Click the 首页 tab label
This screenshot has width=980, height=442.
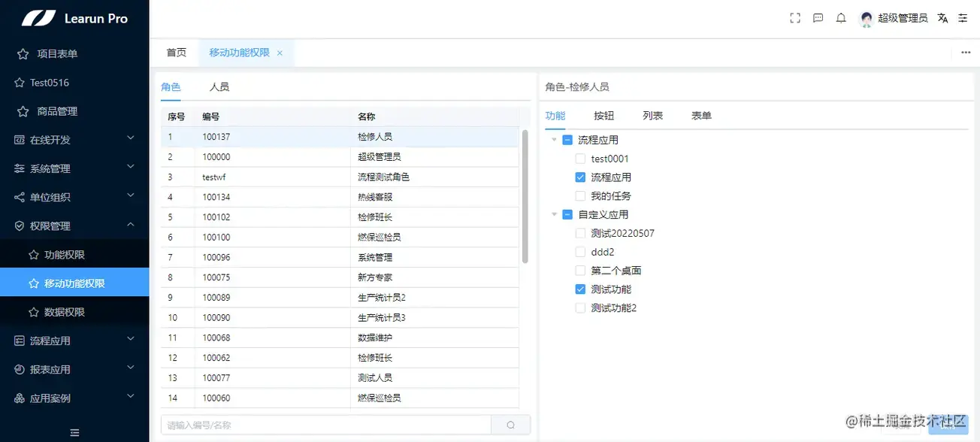(x=176, y=53)
